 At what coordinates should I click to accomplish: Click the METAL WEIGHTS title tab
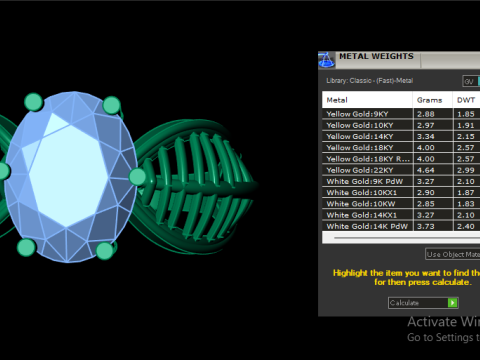click(376, 56)
